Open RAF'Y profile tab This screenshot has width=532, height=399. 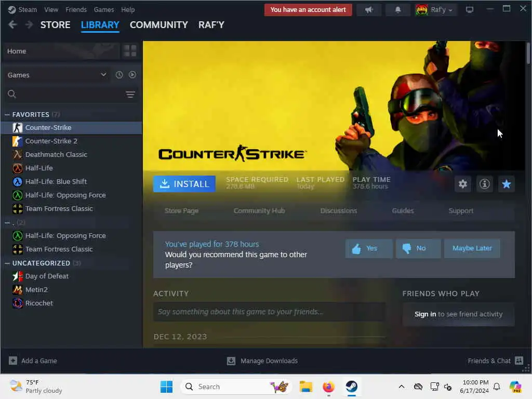pyautogui.click(x=211, y=25)
